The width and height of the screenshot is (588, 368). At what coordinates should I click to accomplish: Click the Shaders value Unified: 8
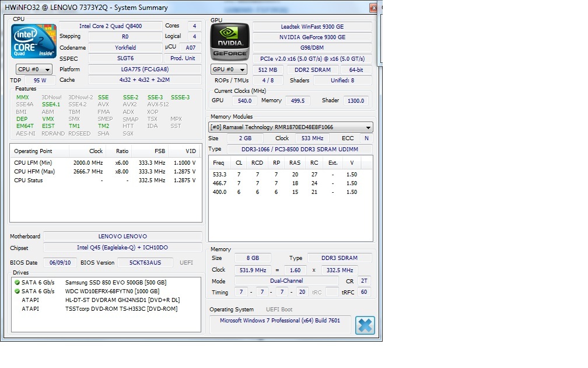click(342, 81)
